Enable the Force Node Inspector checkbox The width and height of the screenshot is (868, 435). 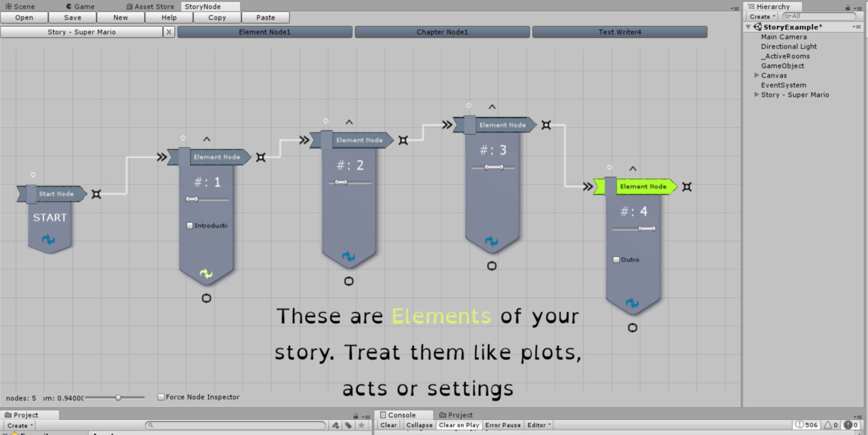(160, 396)
